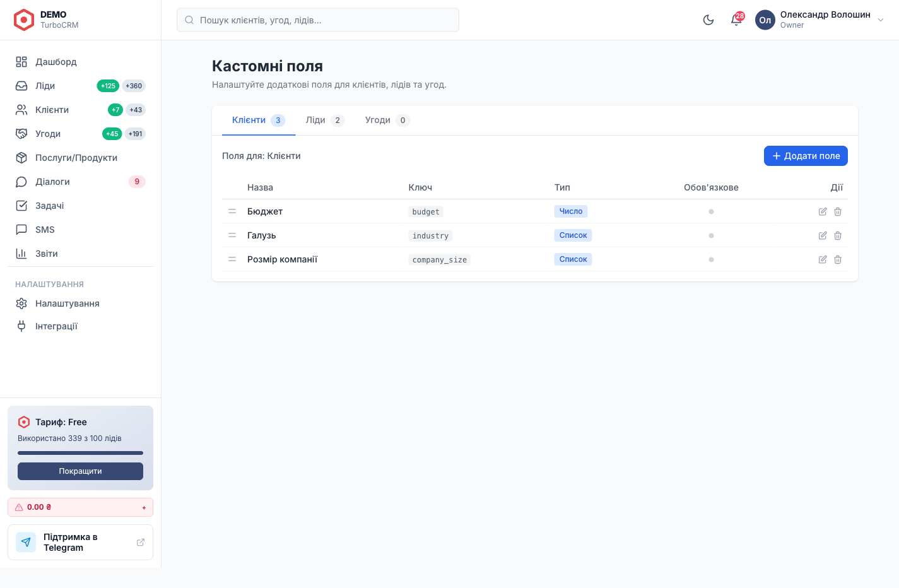Click the required indicator dot for Бюджет

point(711,211)
